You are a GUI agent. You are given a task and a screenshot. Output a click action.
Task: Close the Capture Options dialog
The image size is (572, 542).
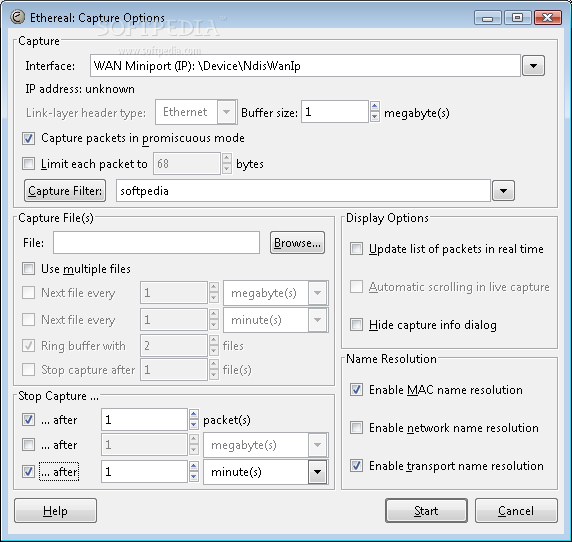click(548, 18)
